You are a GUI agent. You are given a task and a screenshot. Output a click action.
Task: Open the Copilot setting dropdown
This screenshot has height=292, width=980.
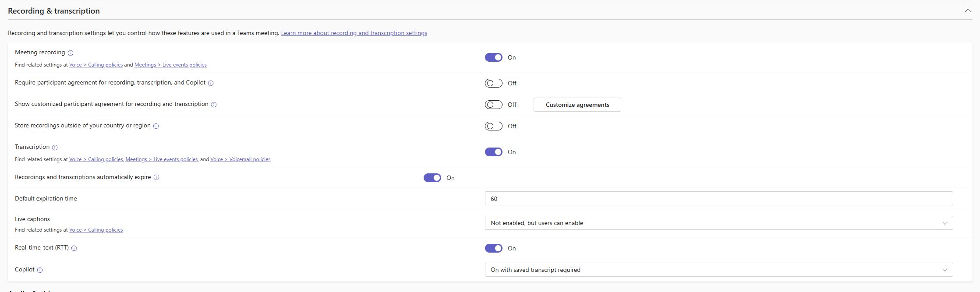pyautogui.click(x=719, y=270)
